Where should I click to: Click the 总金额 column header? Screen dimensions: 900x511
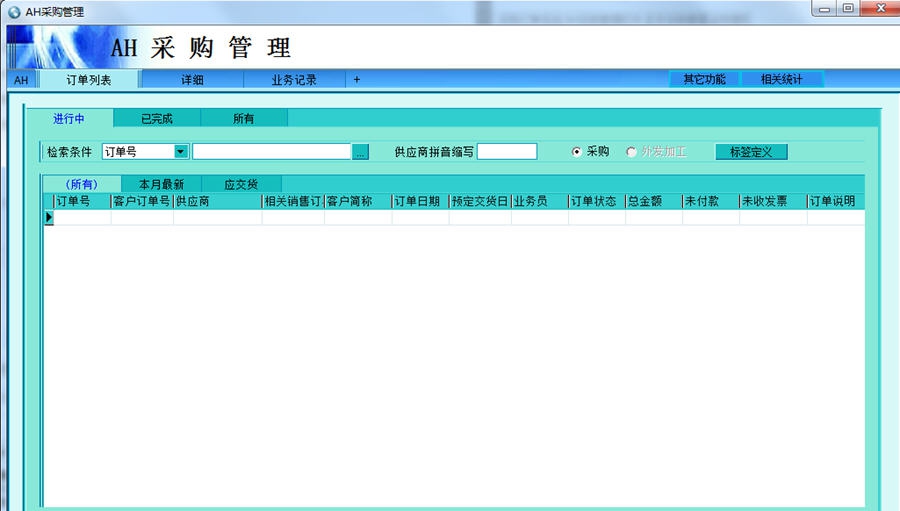pyautogui.click(x=653, y=202)
